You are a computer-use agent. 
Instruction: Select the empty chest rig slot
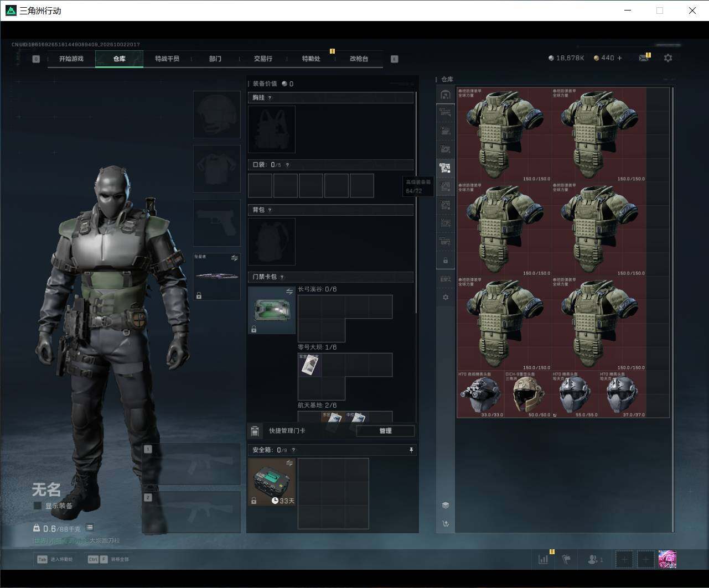pyautogui.click(x=272, y=129)
